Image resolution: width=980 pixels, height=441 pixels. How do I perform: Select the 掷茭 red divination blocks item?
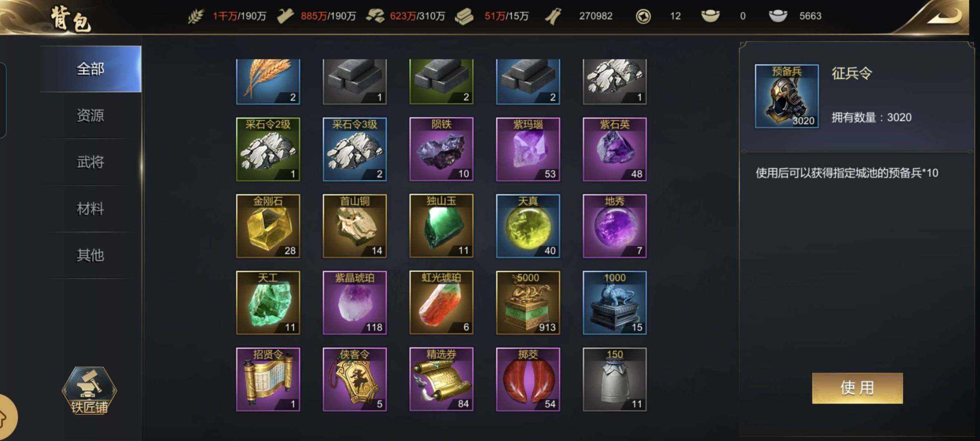pos(528,379)
